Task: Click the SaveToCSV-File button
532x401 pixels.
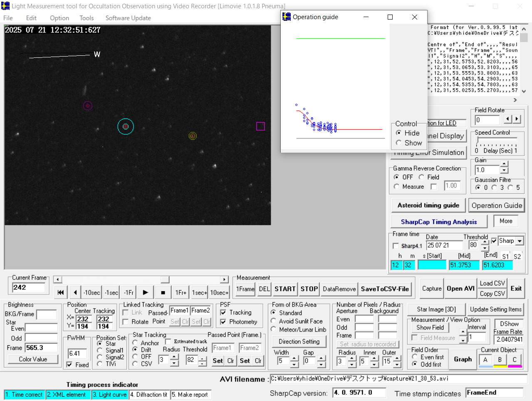Action: (385, 289)
